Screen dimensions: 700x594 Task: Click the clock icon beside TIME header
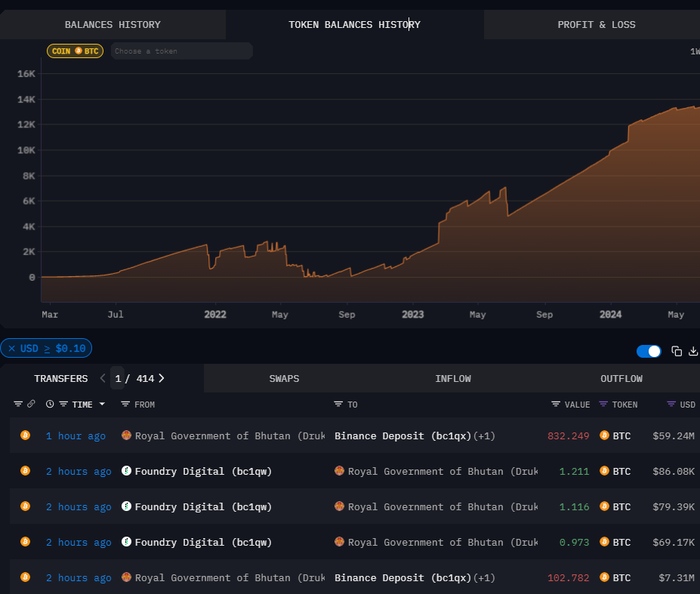(x=50, y=405)
